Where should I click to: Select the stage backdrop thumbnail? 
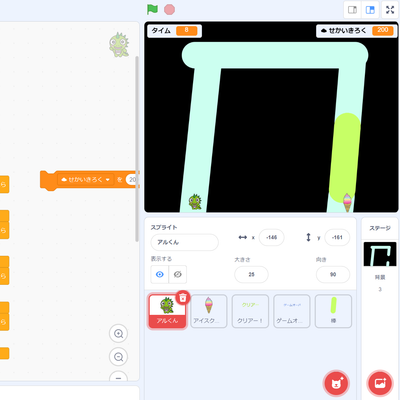coord(380,254)
